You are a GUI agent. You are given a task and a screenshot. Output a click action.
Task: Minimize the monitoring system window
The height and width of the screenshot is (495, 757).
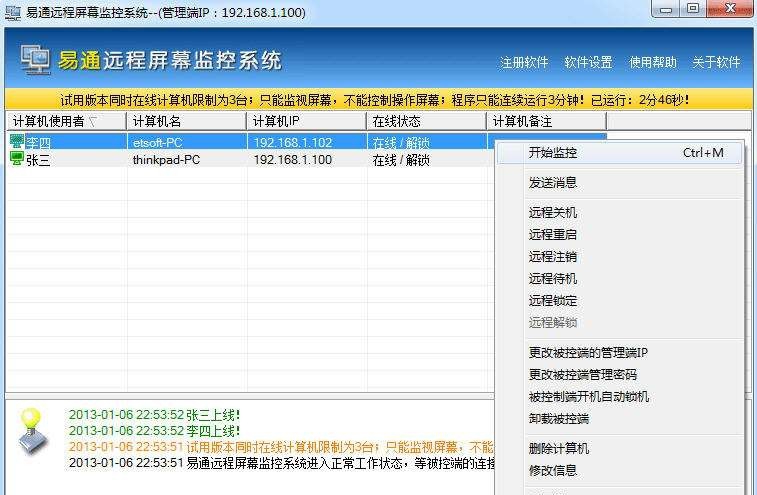point(667,9)
